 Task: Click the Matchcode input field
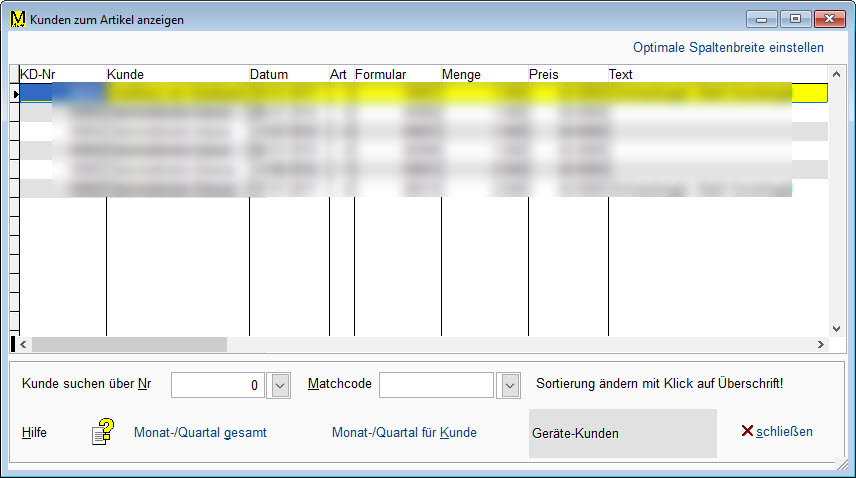coord(436,385)
